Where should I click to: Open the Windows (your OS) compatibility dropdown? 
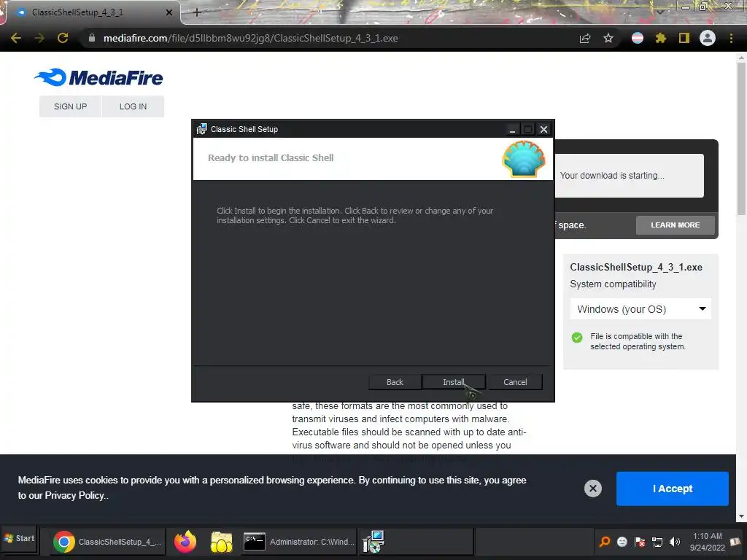tap(640, 309)
